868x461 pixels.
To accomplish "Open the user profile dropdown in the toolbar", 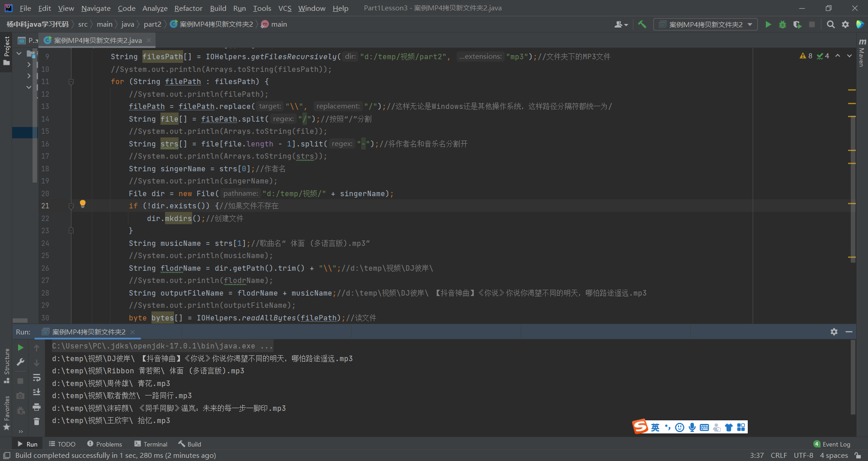I will [x=621, y=24].
